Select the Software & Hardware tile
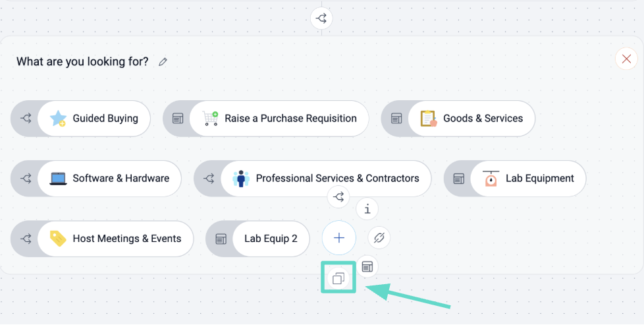The height and width of the screenshot is (327, 644). (x=109, y=179)
